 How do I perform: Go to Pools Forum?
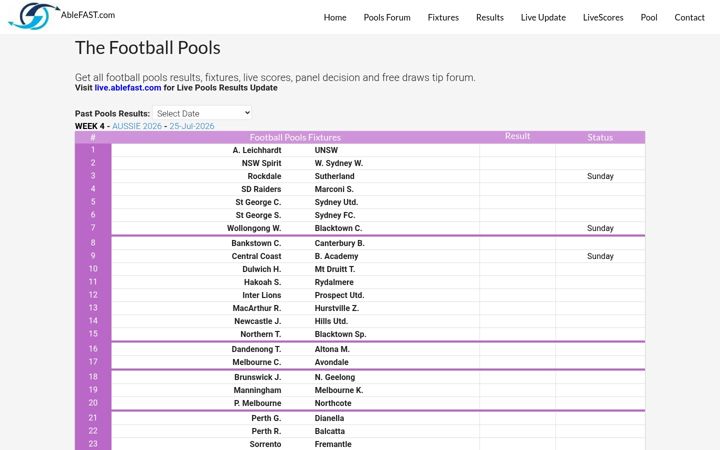tap(387, 17)
